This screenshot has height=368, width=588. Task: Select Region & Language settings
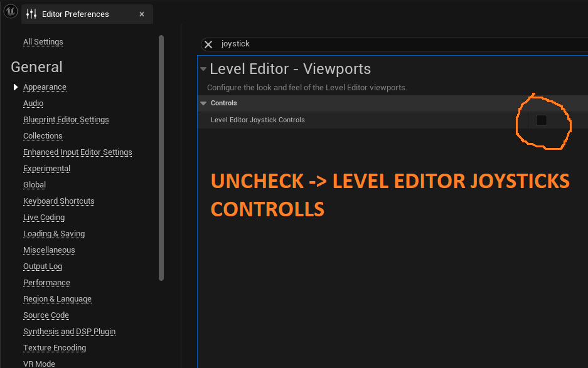click(x=57, y=299)
